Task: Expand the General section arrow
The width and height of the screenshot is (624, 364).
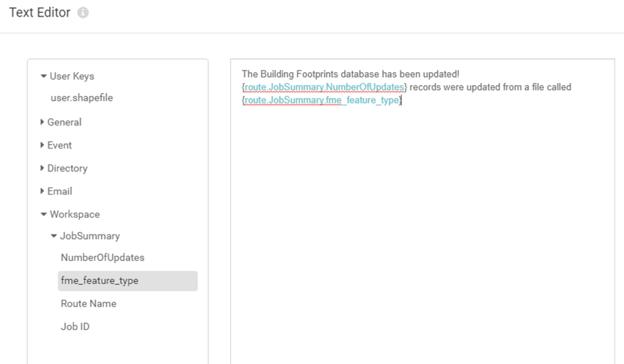Action: [42, 122]
